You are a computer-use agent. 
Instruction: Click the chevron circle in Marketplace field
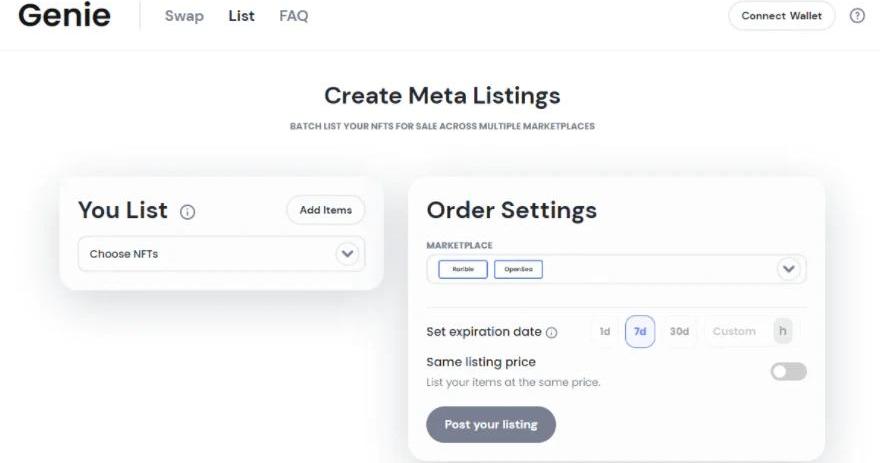pyautogui.click(x=789, y=269)
